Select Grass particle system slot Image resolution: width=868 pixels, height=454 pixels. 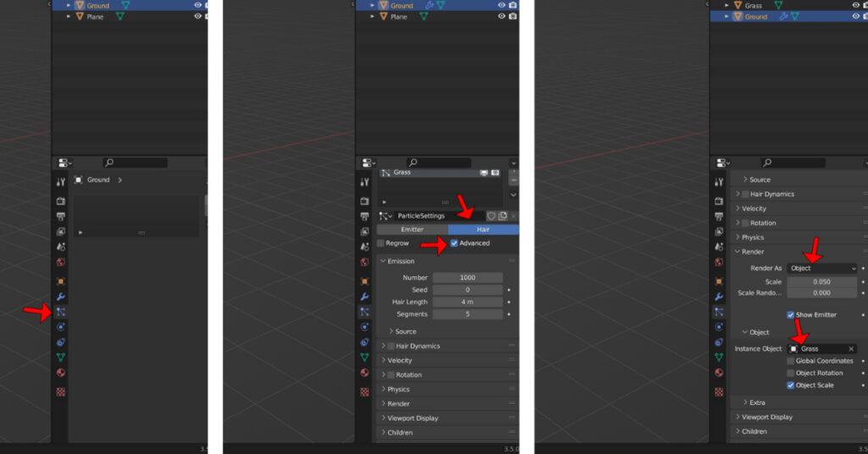440,173
